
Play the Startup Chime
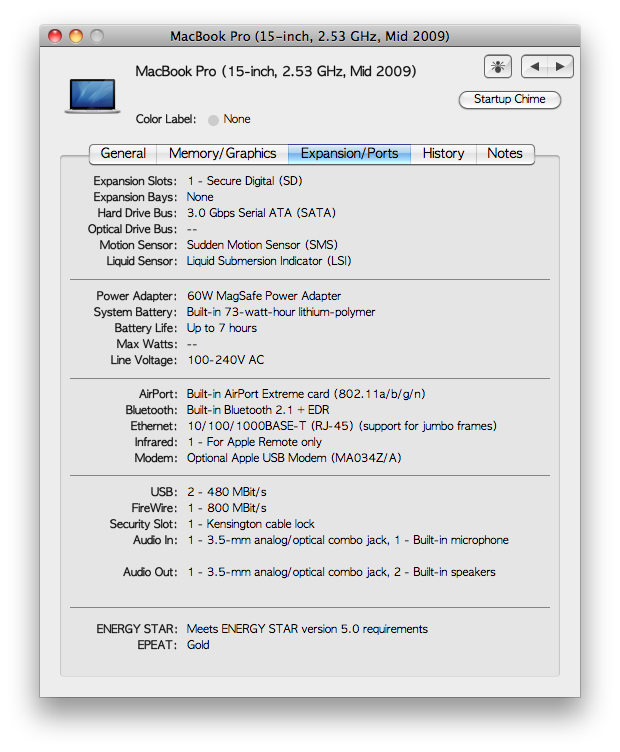tap(510, 99)
